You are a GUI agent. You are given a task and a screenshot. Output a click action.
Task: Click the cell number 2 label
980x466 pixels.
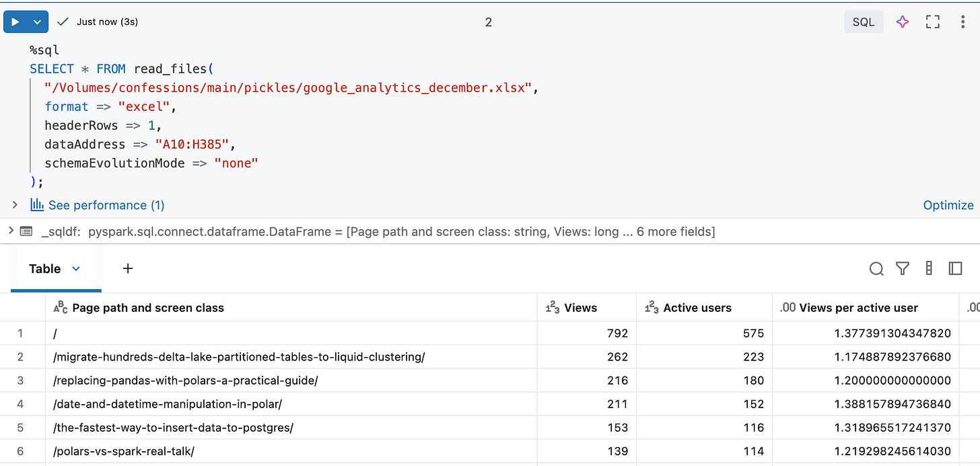(x=489, y=22)
